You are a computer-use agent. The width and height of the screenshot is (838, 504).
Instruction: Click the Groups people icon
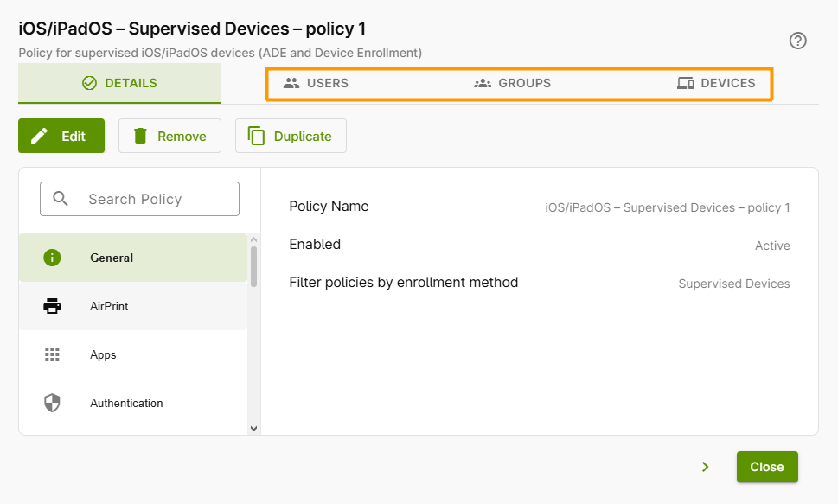483,83
